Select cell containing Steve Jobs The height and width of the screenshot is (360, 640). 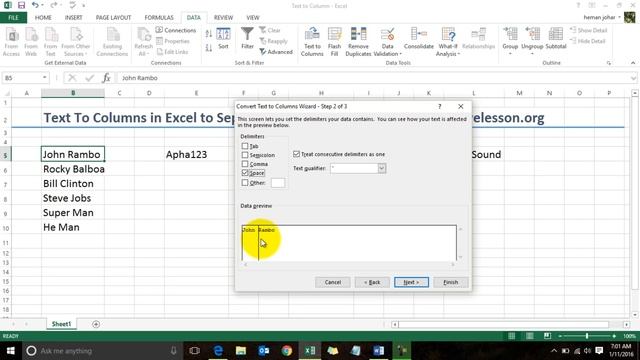pyautogui.click(x=73, y=198)
